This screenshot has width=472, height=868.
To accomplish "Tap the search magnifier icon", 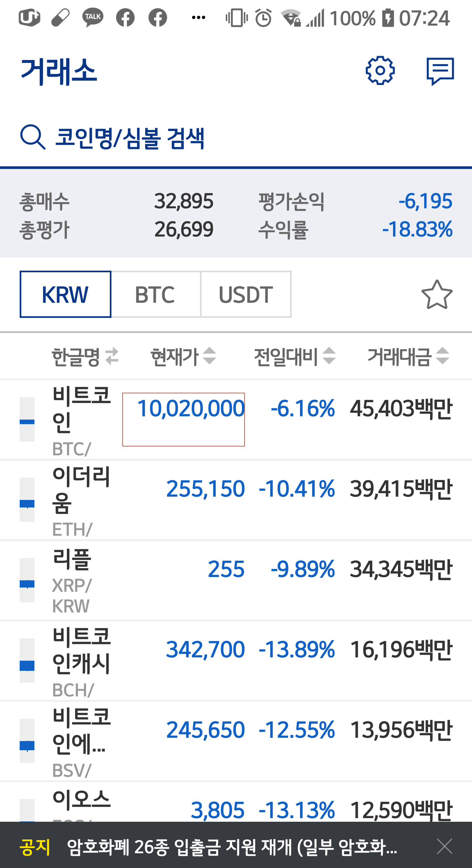I will (x=33, y=137).
